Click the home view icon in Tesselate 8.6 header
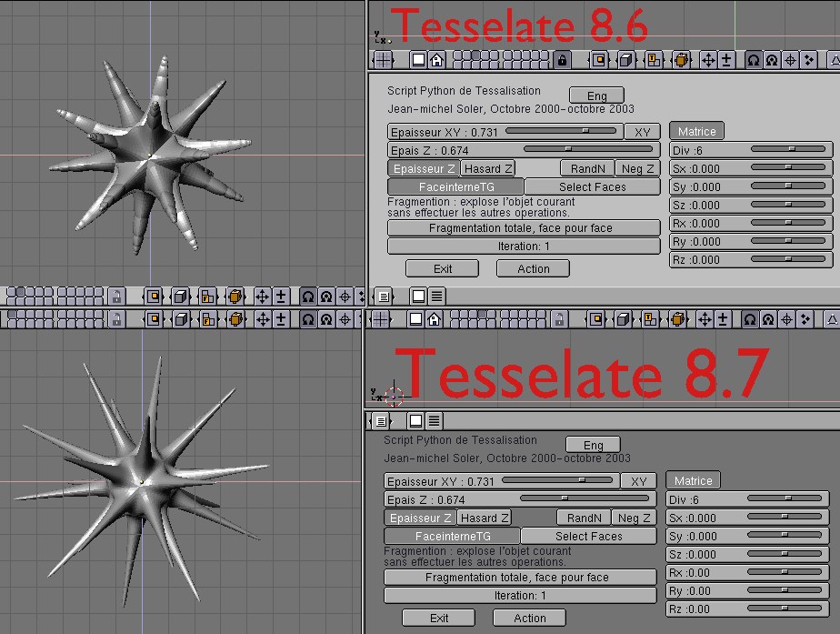The height and width of the screenshot is (634, 840). point(436,59)
